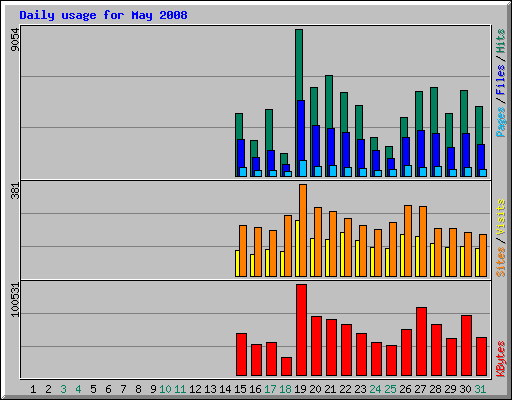Click the 9054 hits axis value
The height and width of the screenshot is (400, 512).
pyautogui.click(x=15, y=39)
